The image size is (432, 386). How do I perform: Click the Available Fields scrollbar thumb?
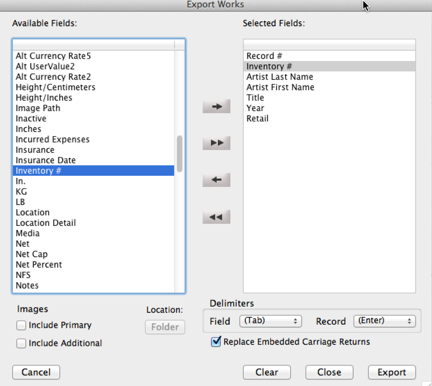tap(180, 154)
